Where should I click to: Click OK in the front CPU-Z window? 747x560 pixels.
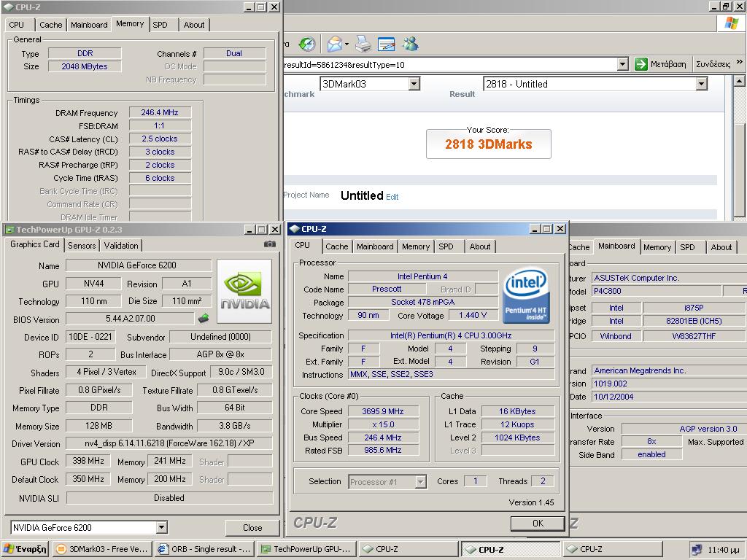(538, 524)
